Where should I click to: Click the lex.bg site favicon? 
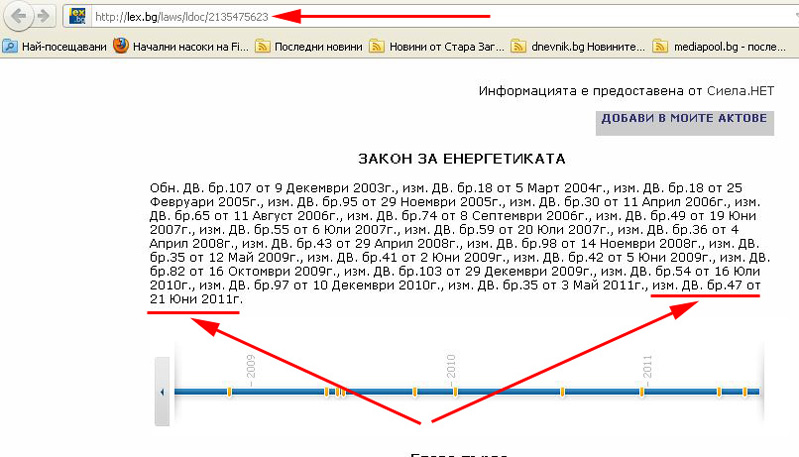pos(76,17)
